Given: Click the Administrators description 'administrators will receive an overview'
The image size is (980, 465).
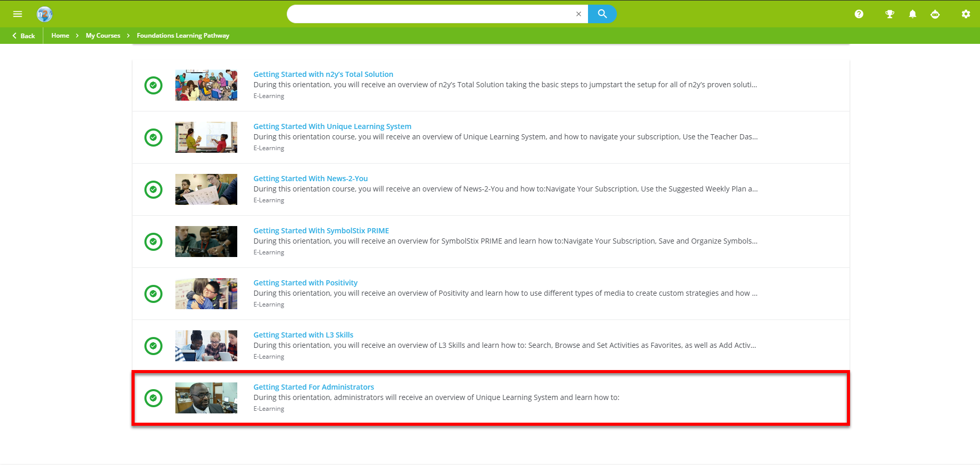Looking at the screenshot, I should pos(436,397).
